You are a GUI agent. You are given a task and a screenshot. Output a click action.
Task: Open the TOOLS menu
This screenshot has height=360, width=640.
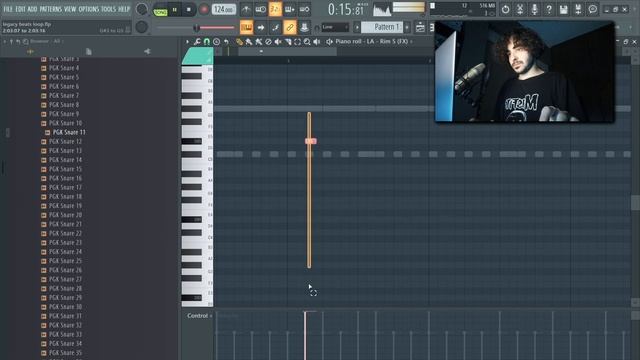point(109,9)
